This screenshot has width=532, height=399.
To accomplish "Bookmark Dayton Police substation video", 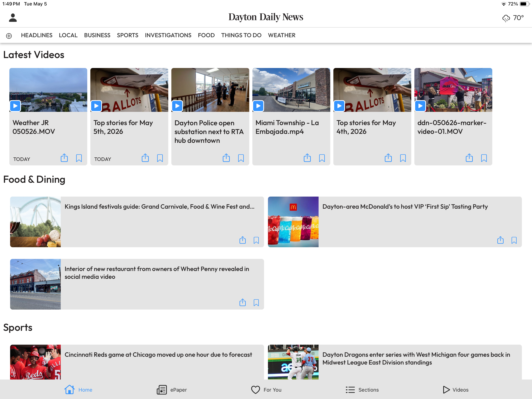I will point(241,158).
